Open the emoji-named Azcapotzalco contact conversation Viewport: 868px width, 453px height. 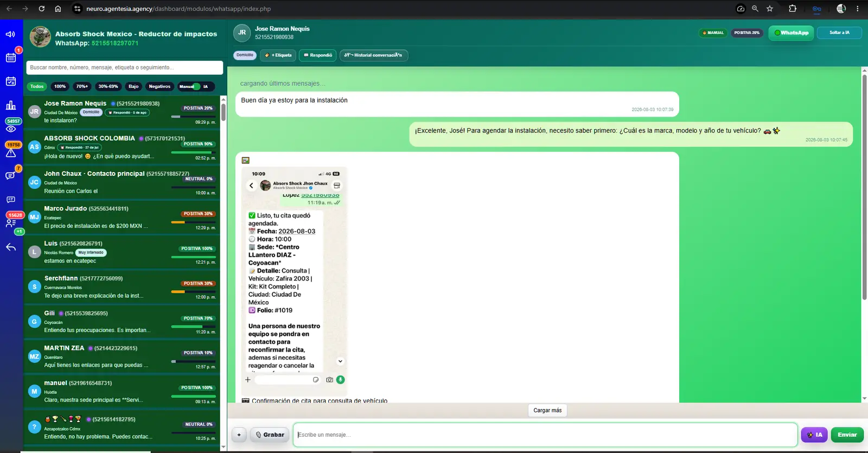pyautogui.click(x=122, y=428)
